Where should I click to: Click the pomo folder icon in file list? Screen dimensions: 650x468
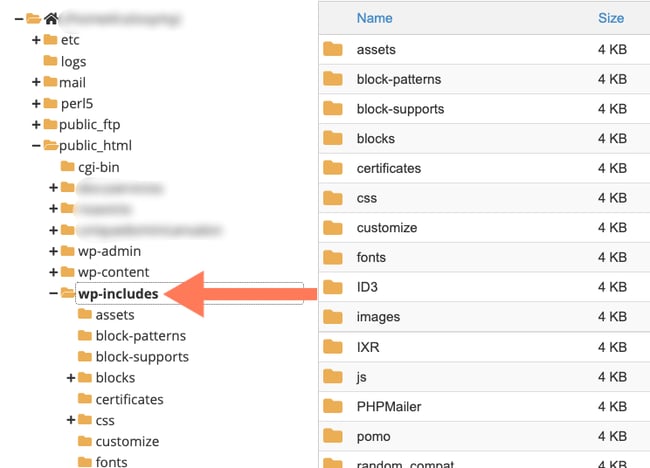(x=333, y=436)
